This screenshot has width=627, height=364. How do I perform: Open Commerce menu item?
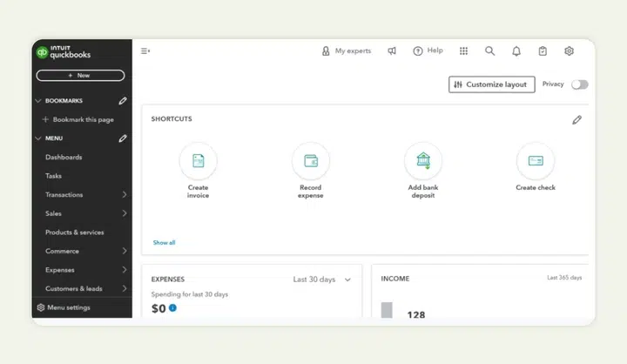(62, 251)
